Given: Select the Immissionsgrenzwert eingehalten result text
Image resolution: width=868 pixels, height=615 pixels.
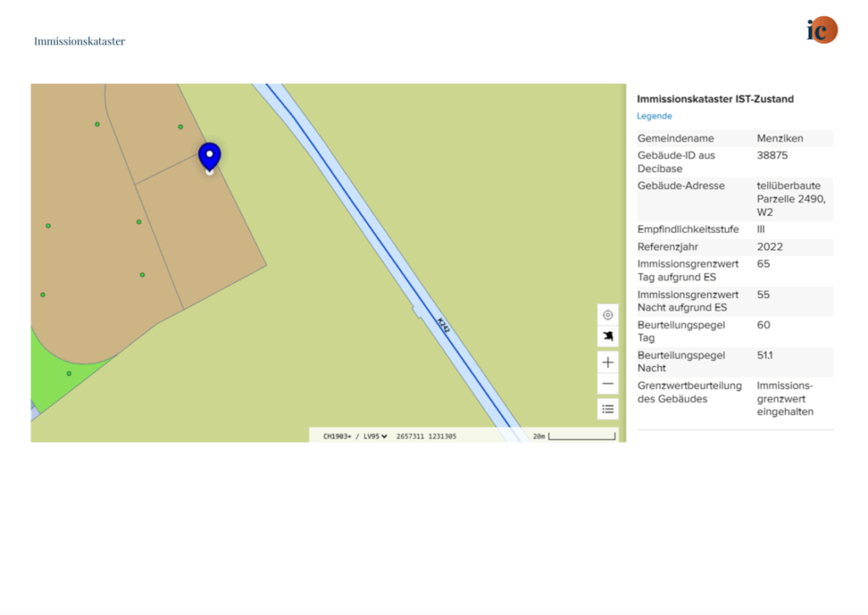Looking at the screenshot, I should 785,399.
